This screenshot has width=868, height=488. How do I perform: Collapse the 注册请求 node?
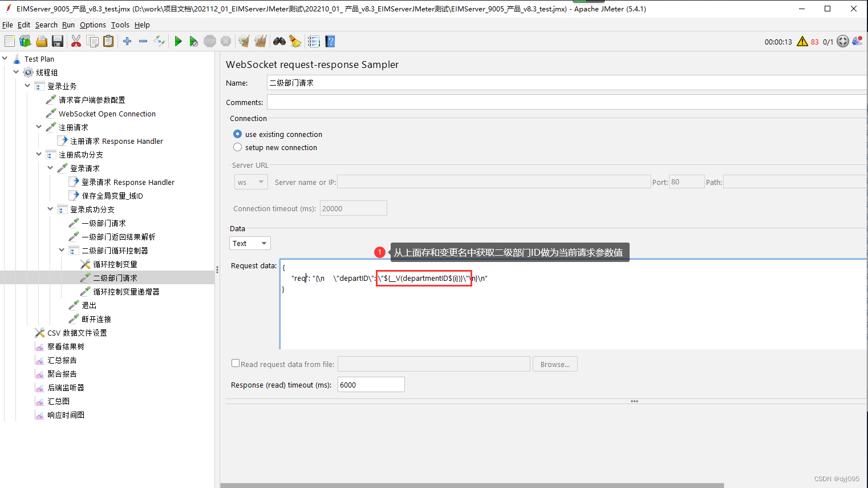(x=39, y=127)
